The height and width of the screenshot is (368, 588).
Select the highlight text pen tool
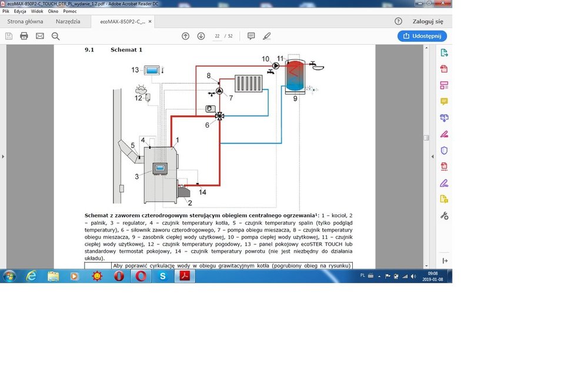[x=267, y=36]
